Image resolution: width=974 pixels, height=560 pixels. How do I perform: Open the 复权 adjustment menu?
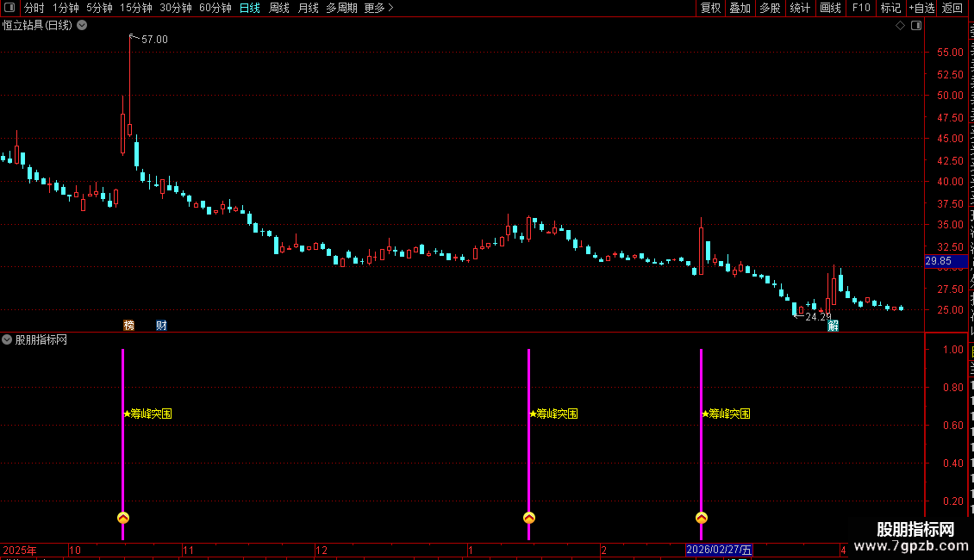[710, 8]
